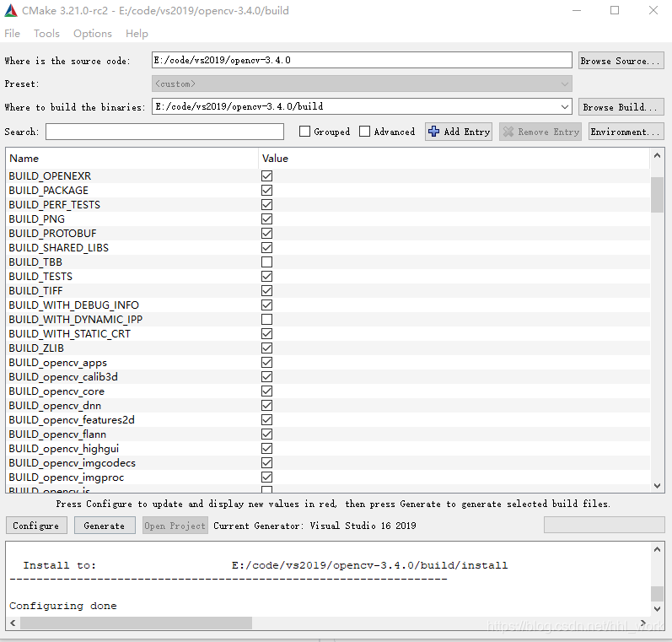Click the blue plus Add Entry icon

[x=433, y=132]
